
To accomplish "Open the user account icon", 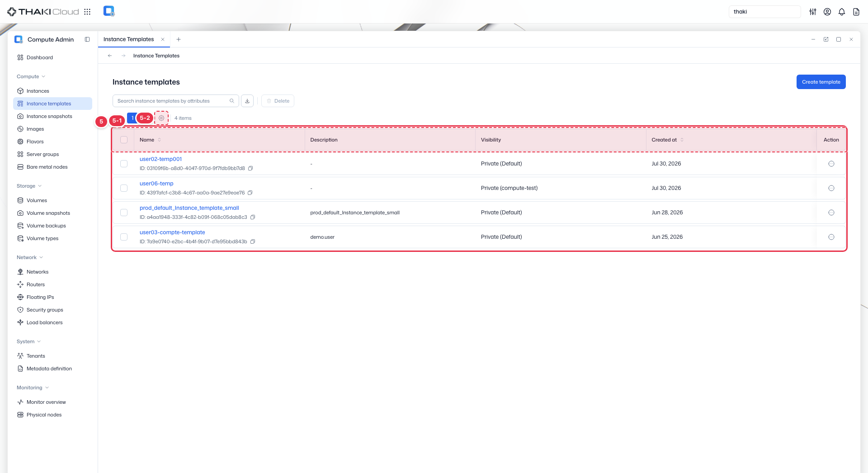I will [827, 12].
